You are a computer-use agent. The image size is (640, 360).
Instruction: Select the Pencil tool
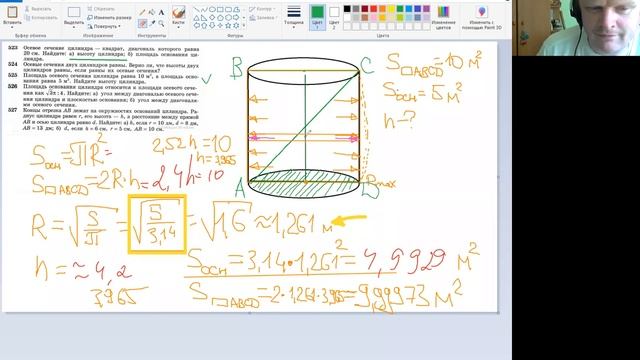click(142, 12)
